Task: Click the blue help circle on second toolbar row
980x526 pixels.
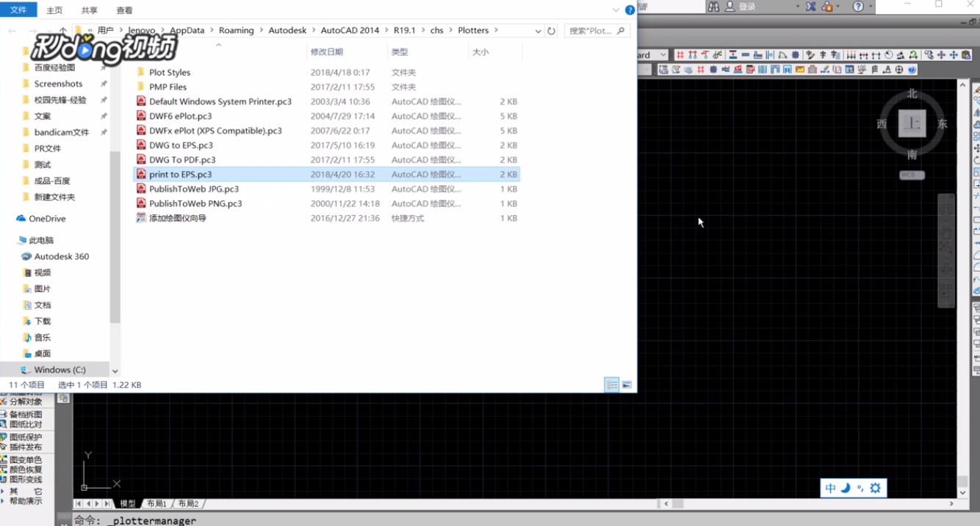Action: [912, 70]
